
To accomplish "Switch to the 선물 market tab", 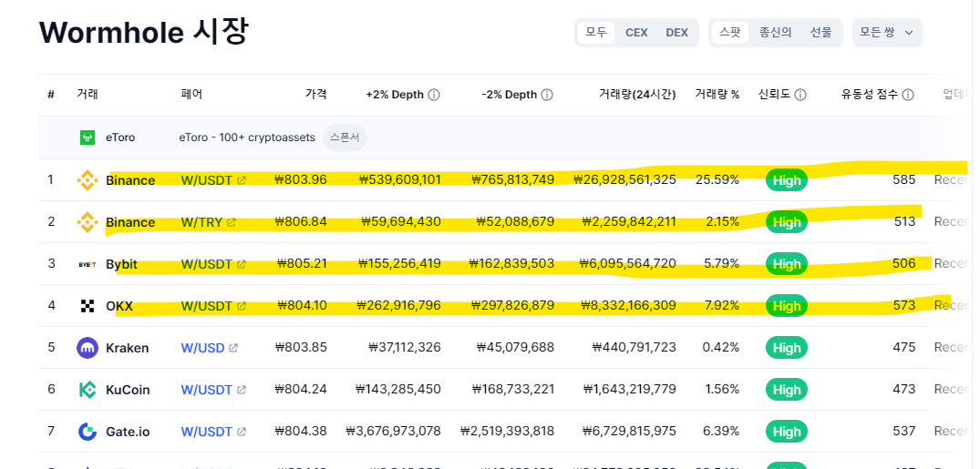I will point(820,33).
